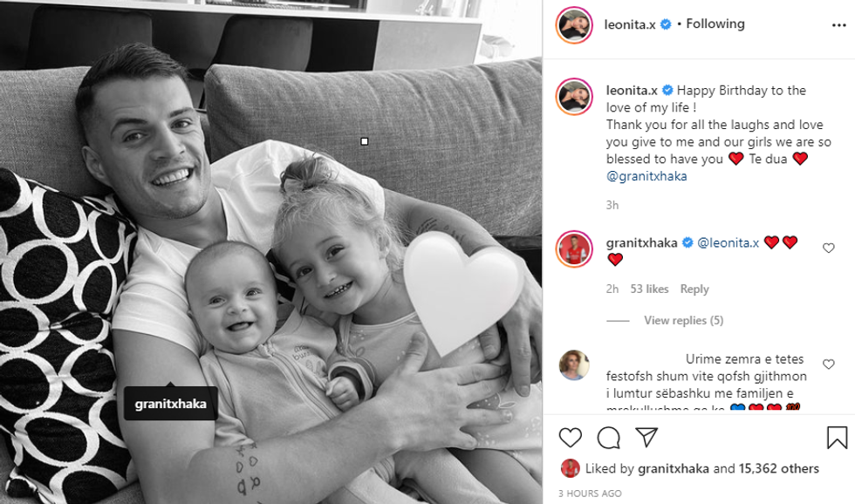Screen dimensions: 855x504
Task: Open leonita.x avatar beside the caption
Action: tap(574, 97)
